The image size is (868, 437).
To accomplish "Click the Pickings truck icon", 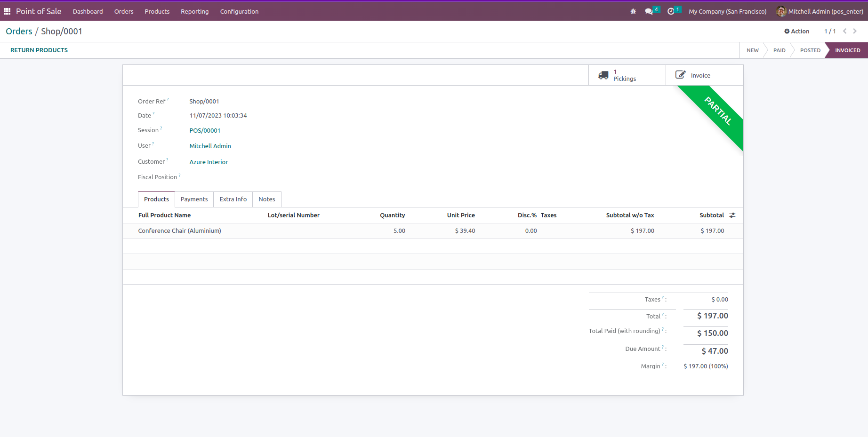I will coord(603,75).
